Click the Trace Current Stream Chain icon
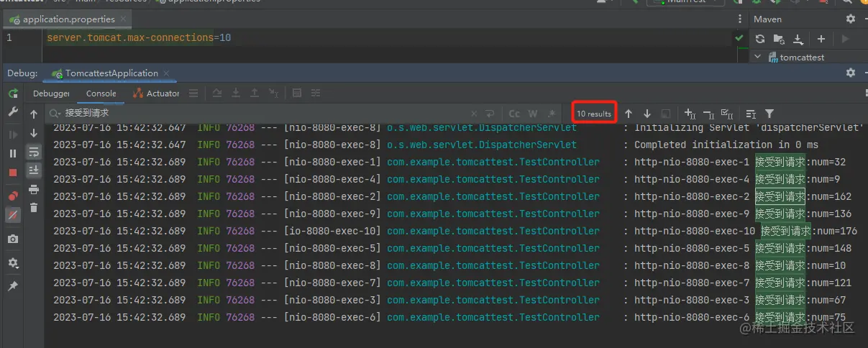 [x=316, y=93]
